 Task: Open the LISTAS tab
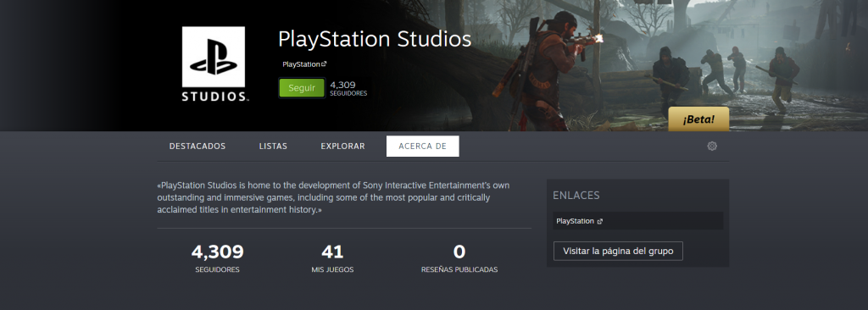tap(273, 147)
